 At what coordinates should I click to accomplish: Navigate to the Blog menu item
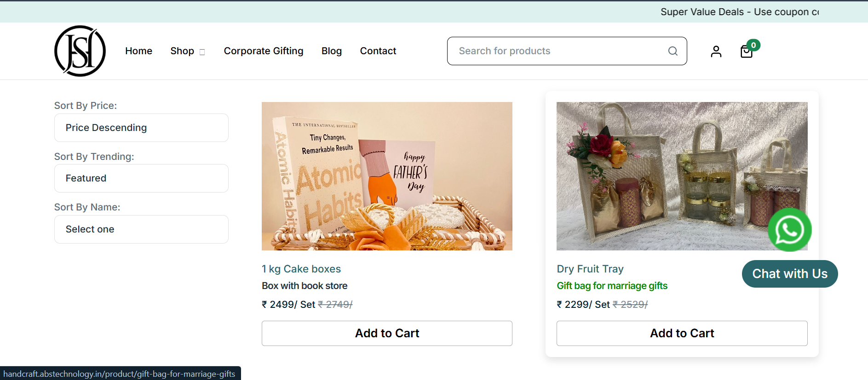pyautogui.click(x=331, y=51)
